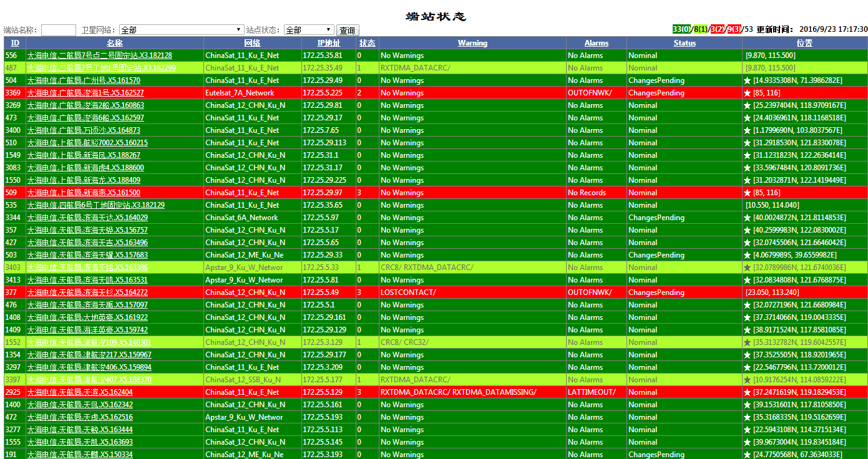Open station link ending X3.182128

100,56
